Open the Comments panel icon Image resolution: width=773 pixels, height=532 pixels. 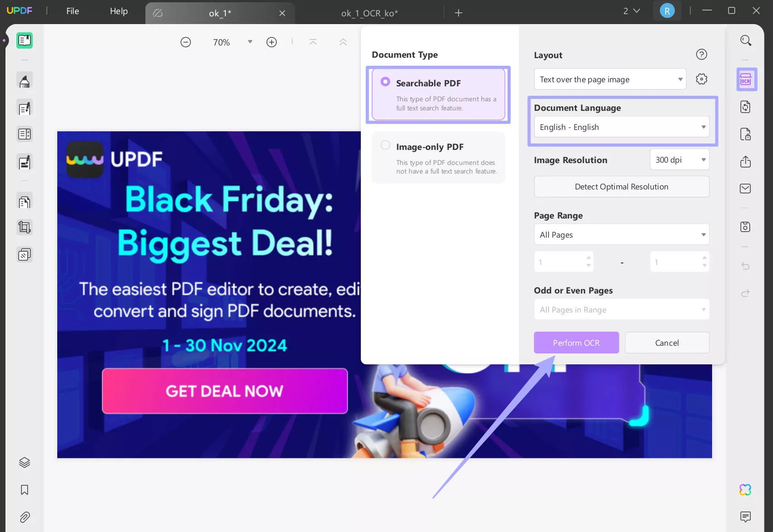coord(745,517)
